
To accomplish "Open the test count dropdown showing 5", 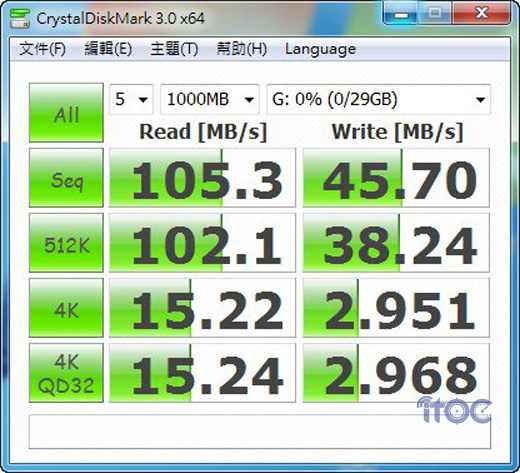I will 131,99.
